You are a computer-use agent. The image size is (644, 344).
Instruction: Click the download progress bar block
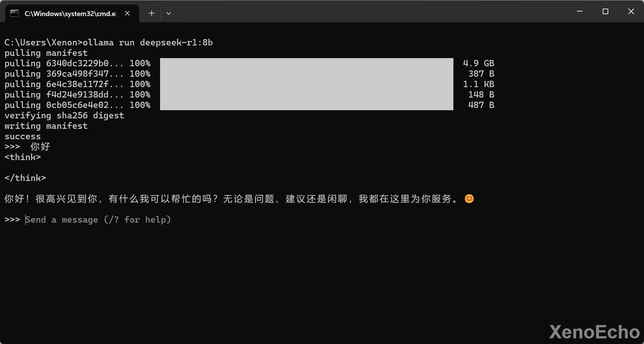tap(307, 84)
